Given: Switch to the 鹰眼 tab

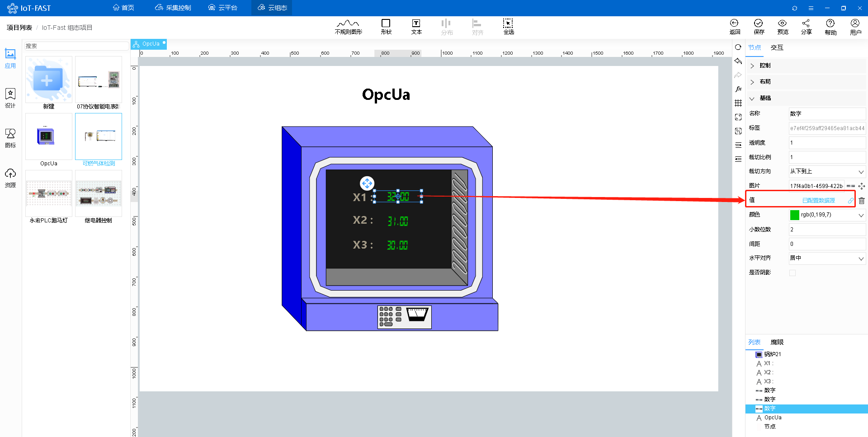Looking at the screenshot, I should point(777,343).
